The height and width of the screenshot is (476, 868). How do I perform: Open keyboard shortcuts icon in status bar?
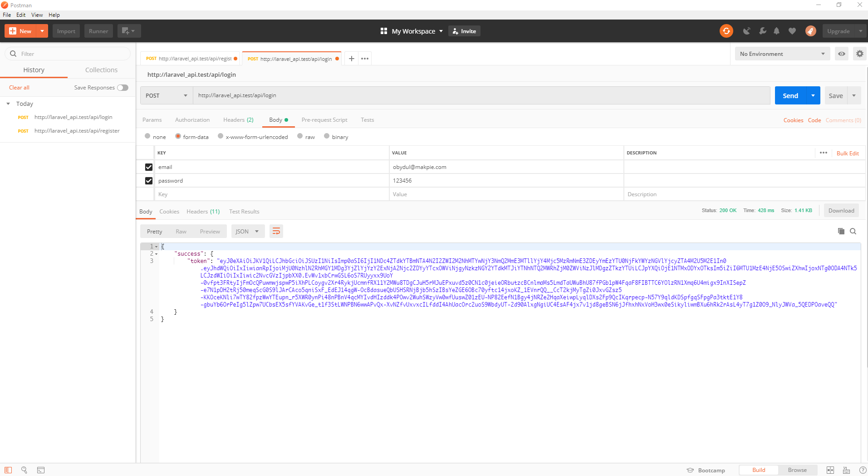[x=846, y=470]
